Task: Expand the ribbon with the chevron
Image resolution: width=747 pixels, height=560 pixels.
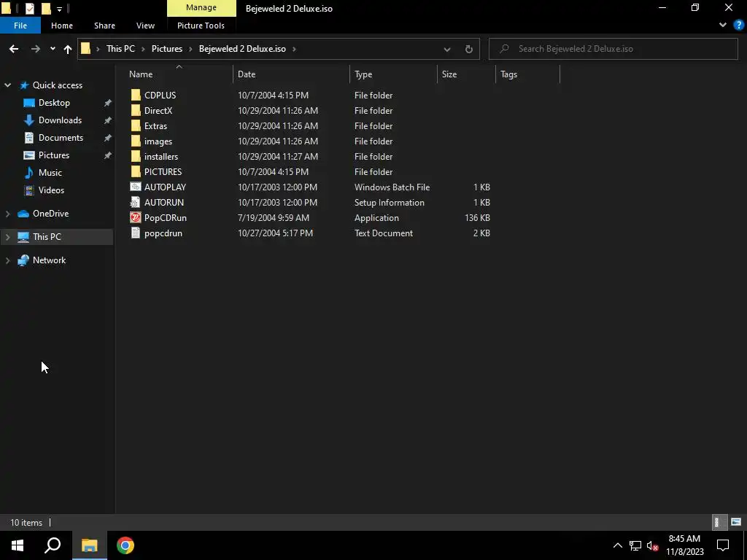Action: coord(723,25)
